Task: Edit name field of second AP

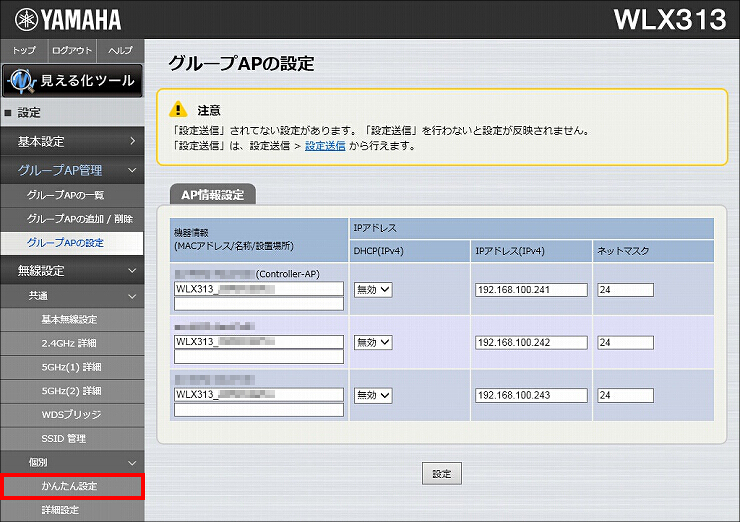Action: pos(259,342)
